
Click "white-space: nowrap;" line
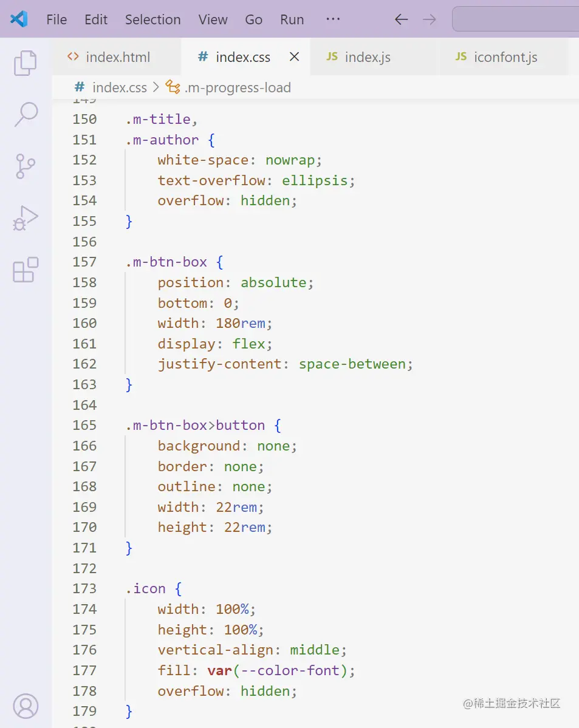pos(240,160)
